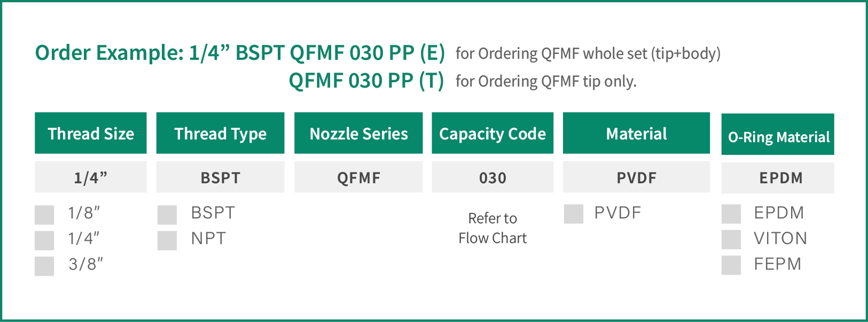Viewport: 868px width, 322px height.
Task: Select the FEPM O-ring checkbox
Action: 731,265
